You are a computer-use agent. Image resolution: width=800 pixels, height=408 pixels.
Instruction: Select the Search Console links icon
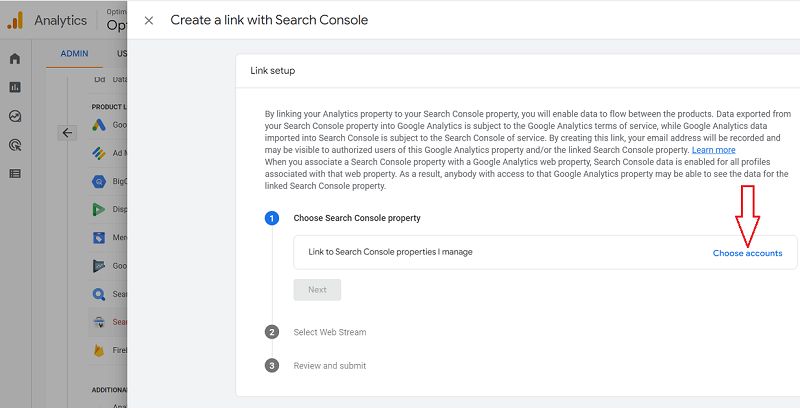pos(98,322)
